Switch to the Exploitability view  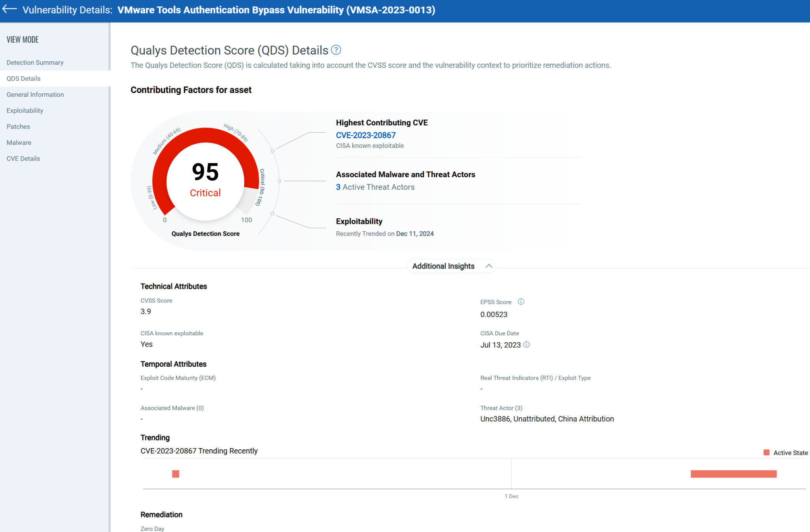(25, 110)
